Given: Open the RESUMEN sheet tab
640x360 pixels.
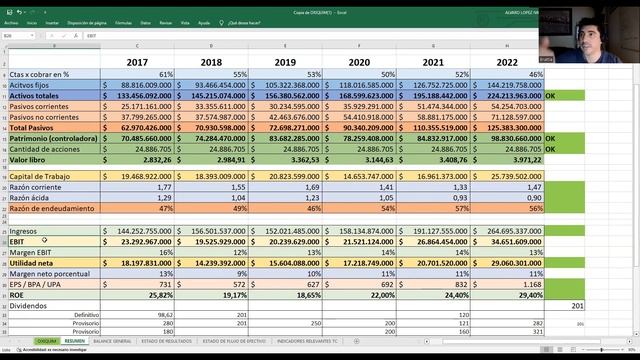Looking at the screenshot, I should coord(75,341).
